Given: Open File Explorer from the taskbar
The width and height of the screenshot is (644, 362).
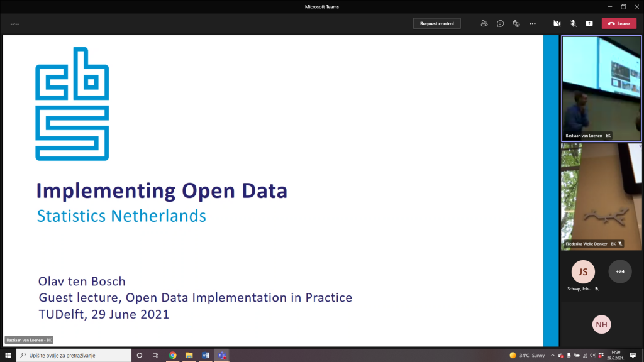Looking at the screenshot, I should pos(189,355).
